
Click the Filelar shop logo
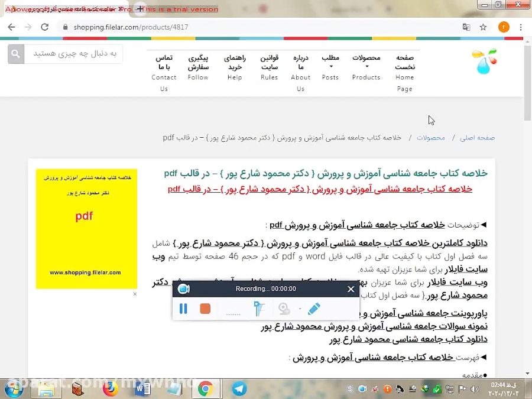(x=484, y=61)
